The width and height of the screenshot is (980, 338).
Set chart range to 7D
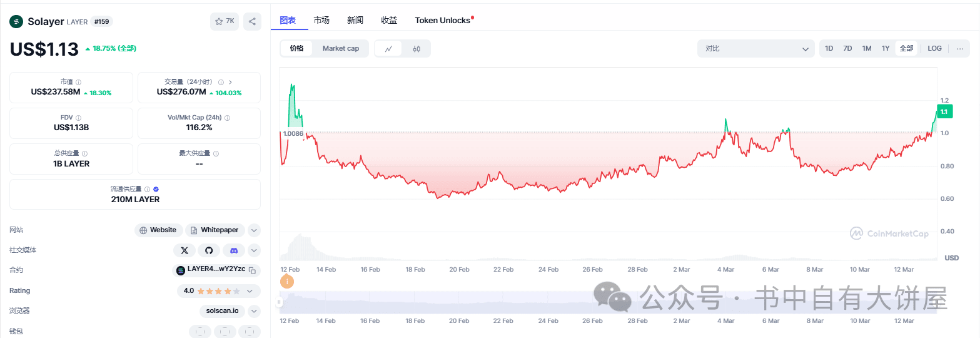point(847,48)
